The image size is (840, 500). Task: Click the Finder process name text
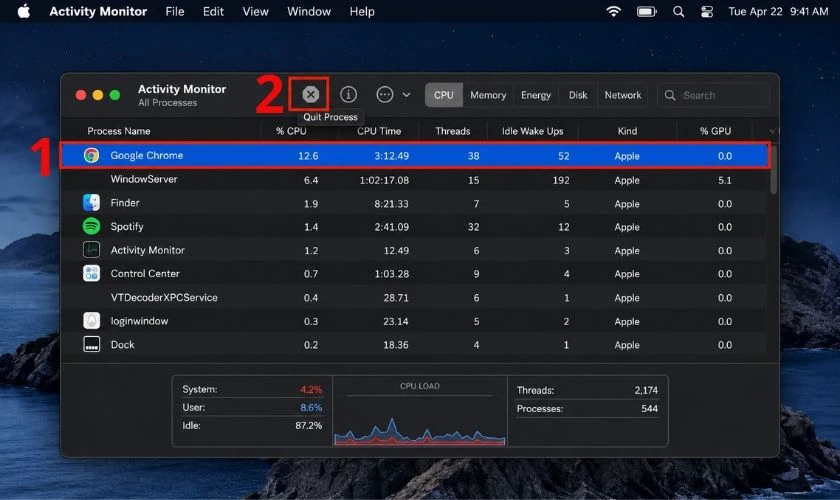pos(125,203)
